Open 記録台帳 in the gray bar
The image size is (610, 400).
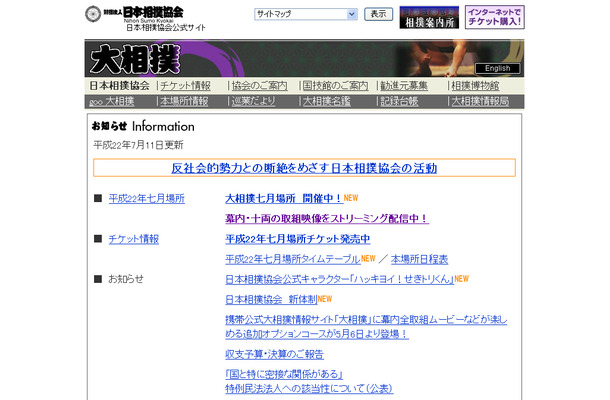[x=399, y=102]
